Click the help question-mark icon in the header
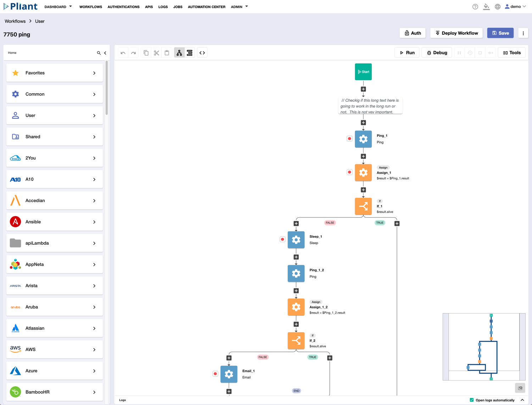The width and height of the screenshot is (532, 405). (475, 6)
